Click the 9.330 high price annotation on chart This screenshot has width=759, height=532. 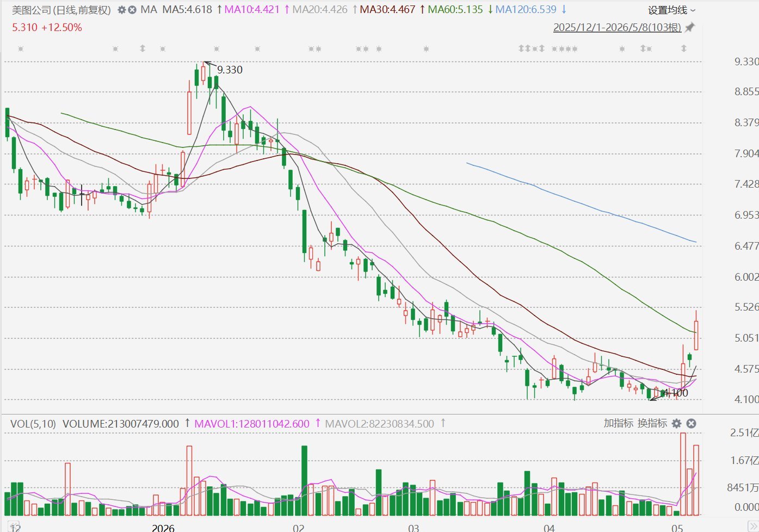click(x=230, y=70)
